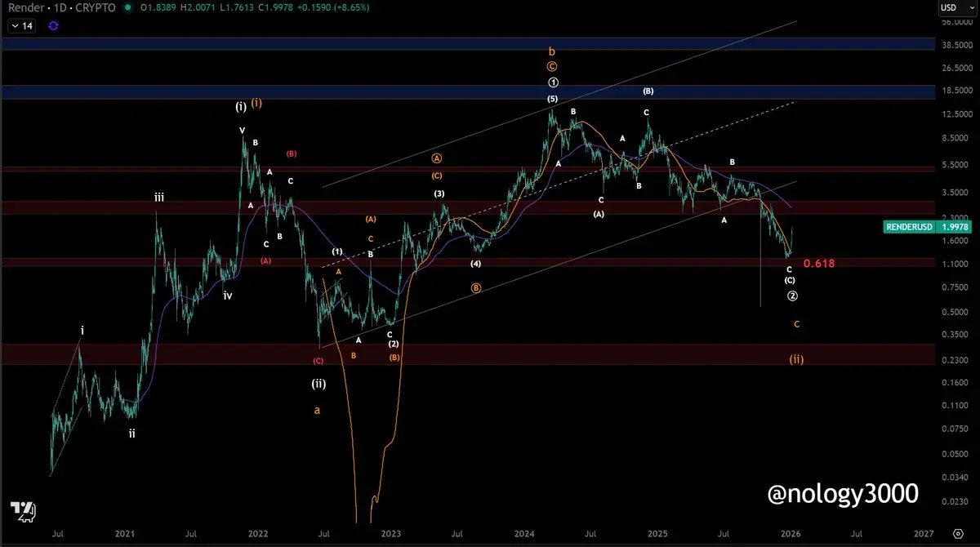Select the white wave label (5)
Viewport: 980px width, 547px height.
pyautogui.click(x=553, y=99)
